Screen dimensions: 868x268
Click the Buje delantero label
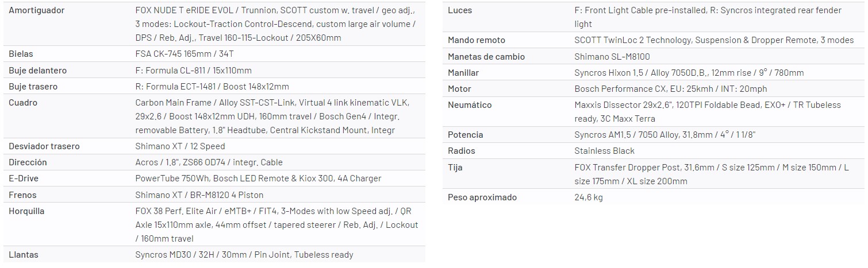[x=38, y=71]
